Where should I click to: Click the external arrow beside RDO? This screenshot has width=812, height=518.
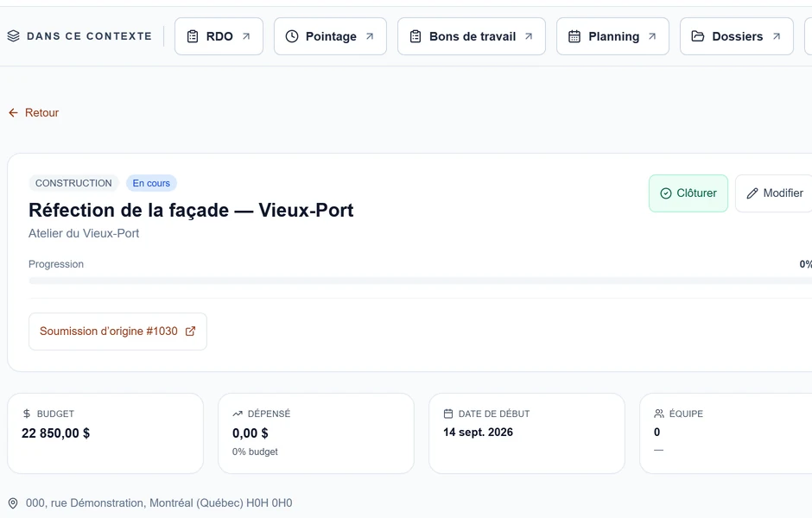[246, 36]
